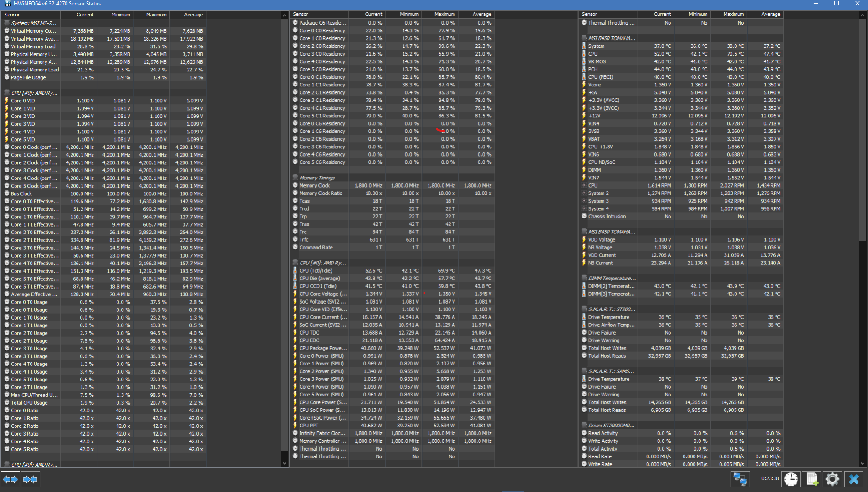Click the lightning icon beside Vcore
The width and height of the screenshot is (868, 492).
click(x=584, y=85)
